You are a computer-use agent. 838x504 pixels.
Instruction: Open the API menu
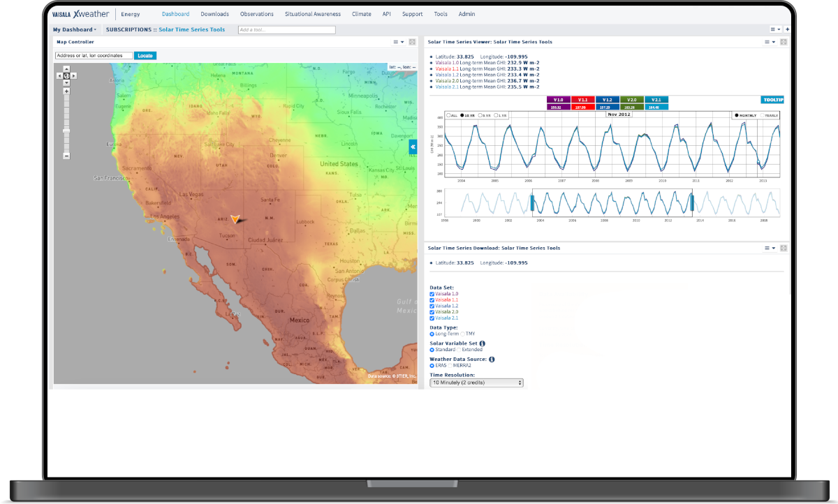pos(387,14)
